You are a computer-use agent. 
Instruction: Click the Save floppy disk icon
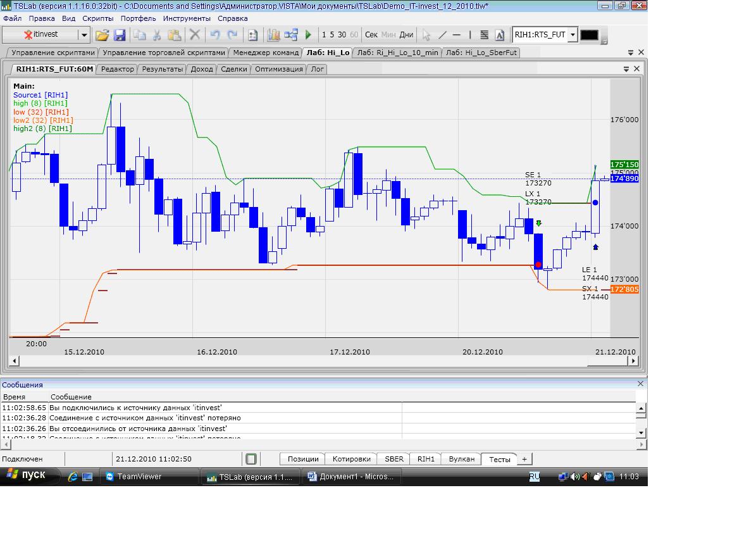pyautogui.click(x=120, y=35)
